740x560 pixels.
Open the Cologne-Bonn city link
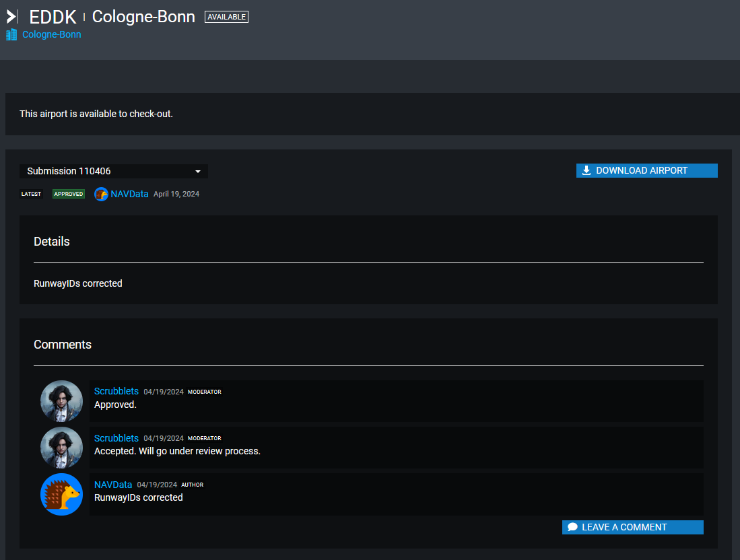(x=51, y=34)
